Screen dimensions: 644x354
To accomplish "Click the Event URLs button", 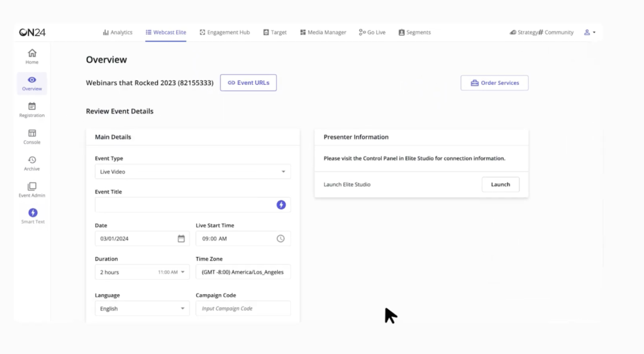I will click(x=248, y=83).
